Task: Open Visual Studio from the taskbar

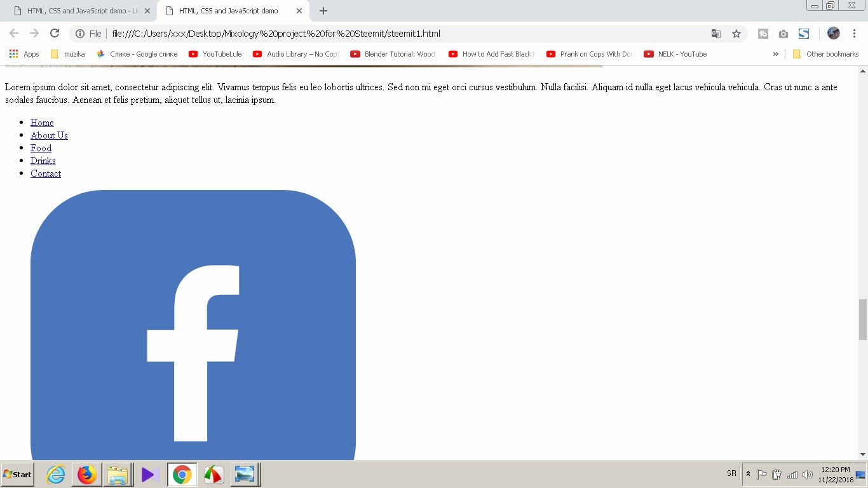Action: pos(151,475)
